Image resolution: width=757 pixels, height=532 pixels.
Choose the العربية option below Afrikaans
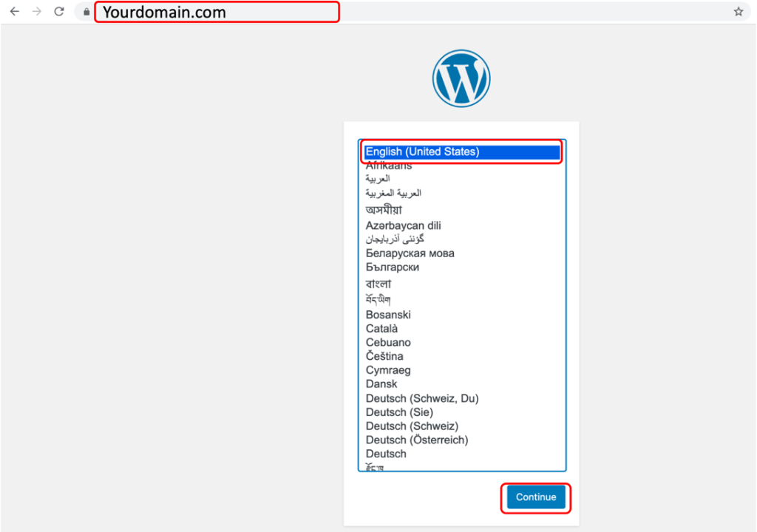point(463,179)
